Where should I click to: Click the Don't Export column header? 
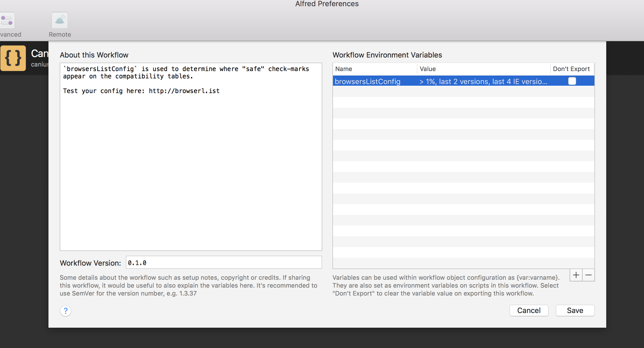[x=572, y=69]
